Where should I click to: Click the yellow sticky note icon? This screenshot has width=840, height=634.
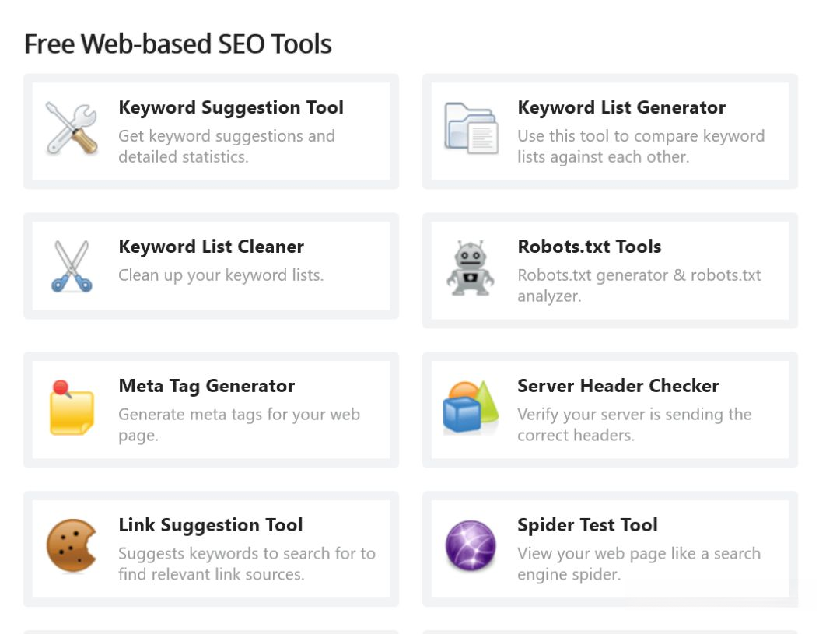point(72,407)
